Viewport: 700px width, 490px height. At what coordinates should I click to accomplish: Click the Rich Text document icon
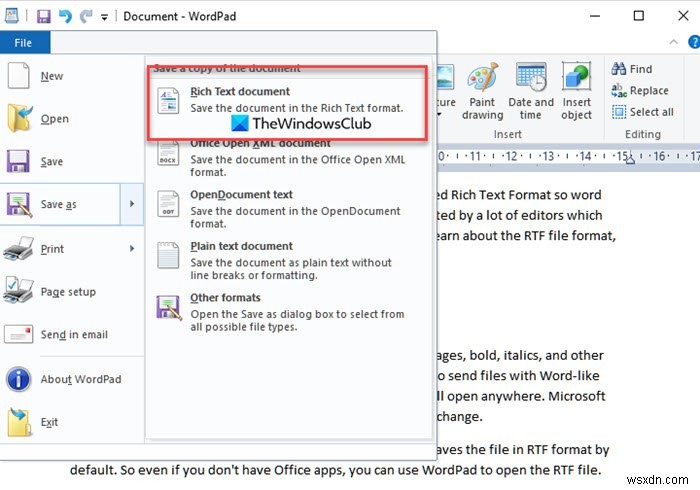pyautogui.click(x=168, y=100)
